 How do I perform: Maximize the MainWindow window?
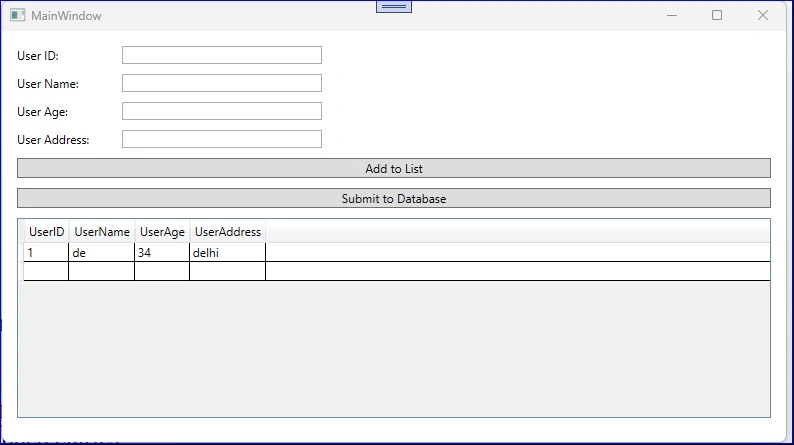(x=717, y=16)
